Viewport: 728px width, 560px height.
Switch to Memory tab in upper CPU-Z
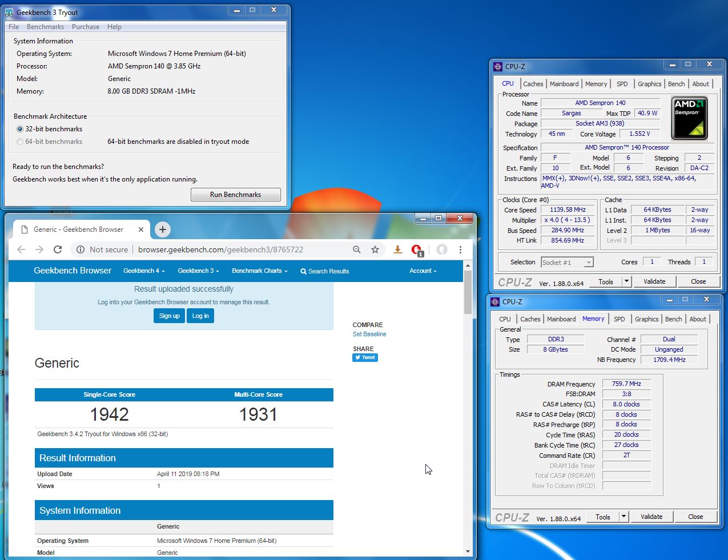coord(596,84)
